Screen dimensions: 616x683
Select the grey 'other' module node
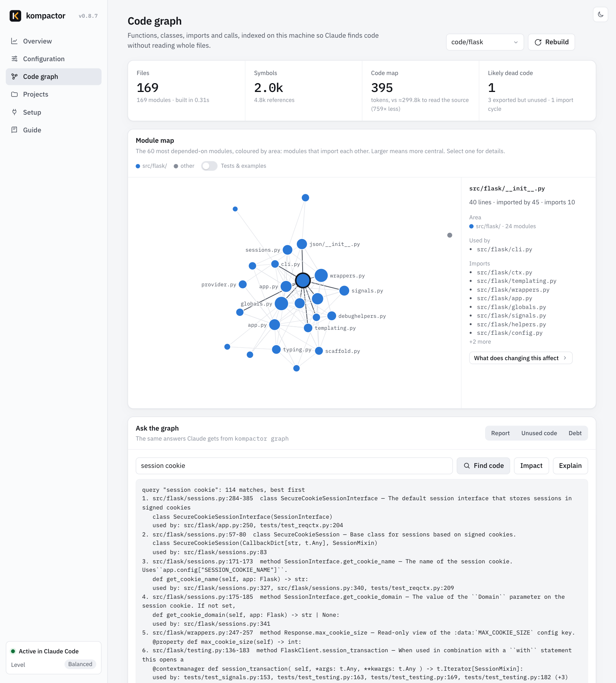click(x=450, y=235)
